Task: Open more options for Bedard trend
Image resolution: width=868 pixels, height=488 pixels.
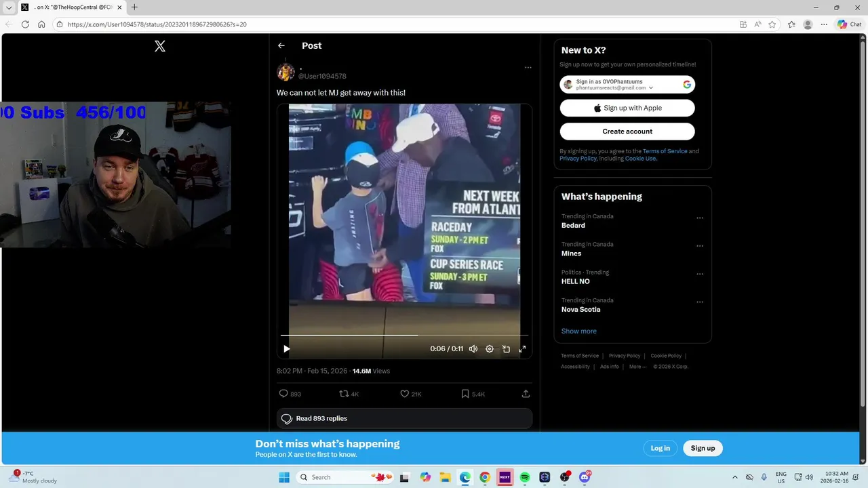Action: click(700, 218)
